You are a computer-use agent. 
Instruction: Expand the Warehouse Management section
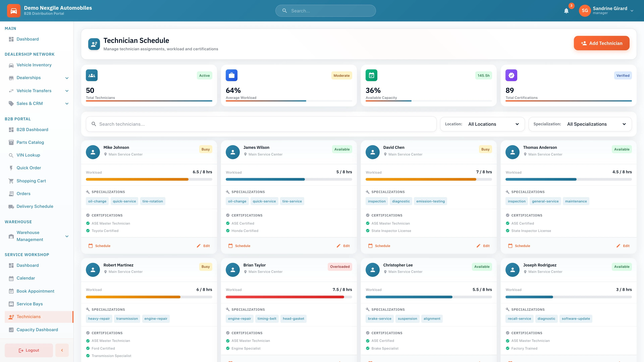coord(67,236)
